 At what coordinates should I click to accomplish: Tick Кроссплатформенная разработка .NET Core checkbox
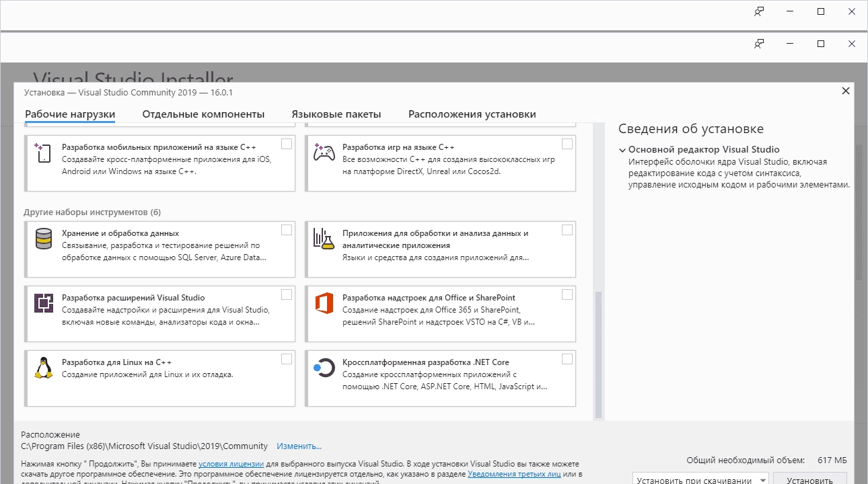[x=567, y=359]
